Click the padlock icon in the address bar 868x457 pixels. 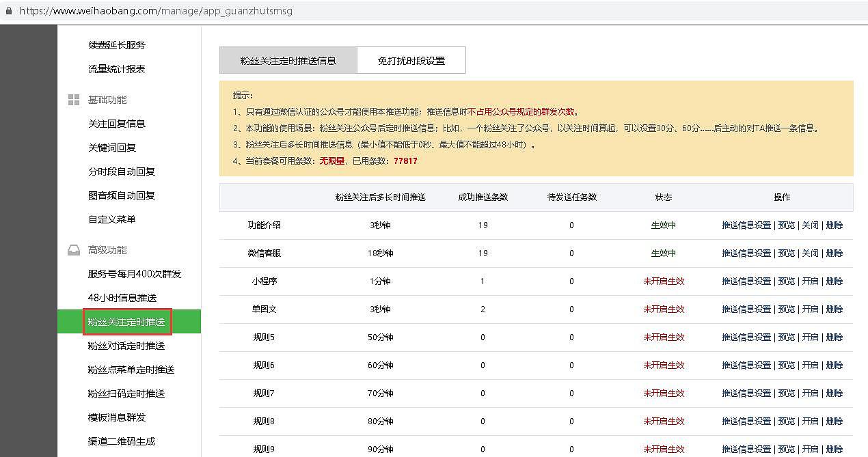point(10,11)
